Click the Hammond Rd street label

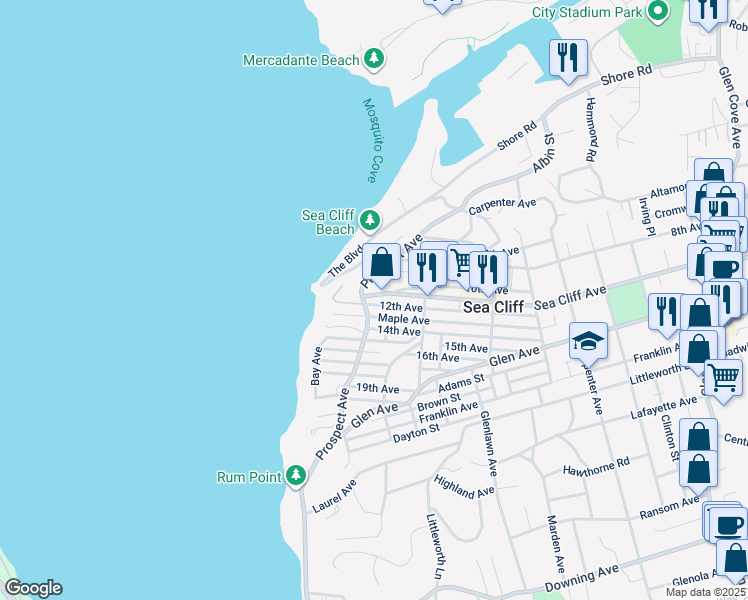(591, 129)
